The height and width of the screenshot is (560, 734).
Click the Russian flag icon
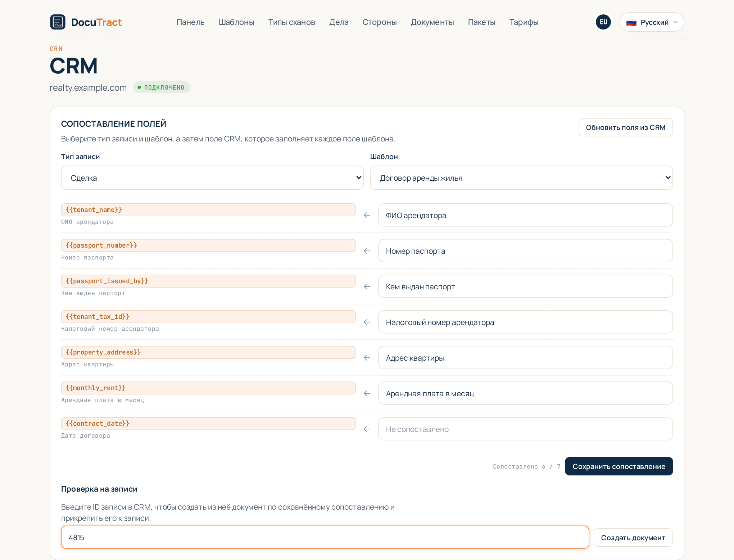coord(631,22)
